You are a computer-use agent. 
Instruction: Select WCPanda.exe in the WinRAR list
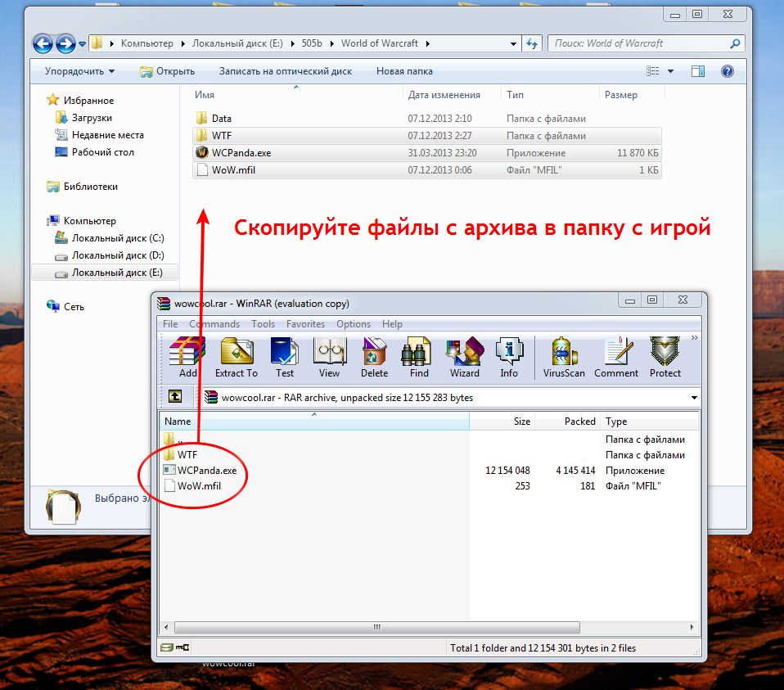(201, 470)
